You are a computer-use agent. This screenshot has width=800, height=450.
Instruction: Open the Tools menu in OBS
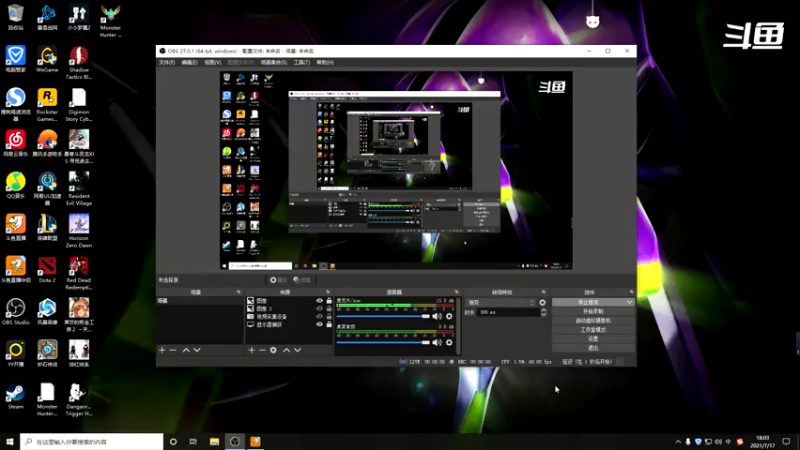pos(302,62)
